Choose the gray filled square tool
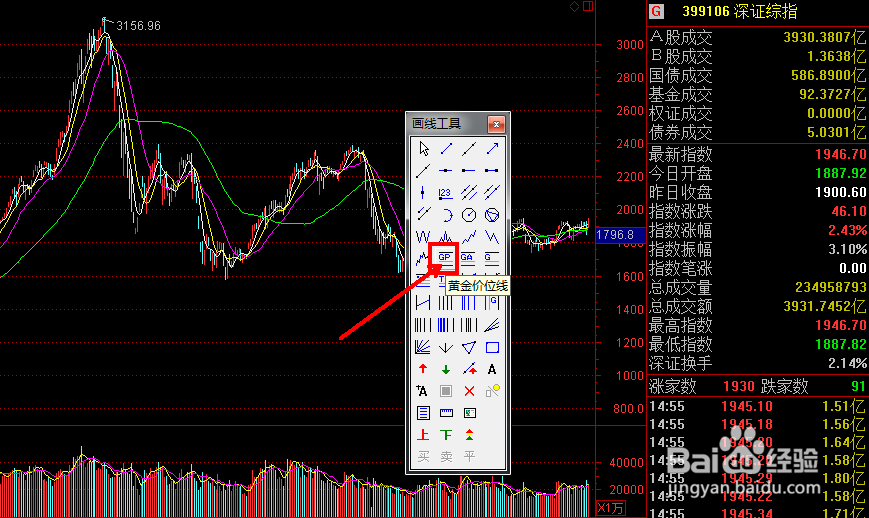 click(446, 391)
